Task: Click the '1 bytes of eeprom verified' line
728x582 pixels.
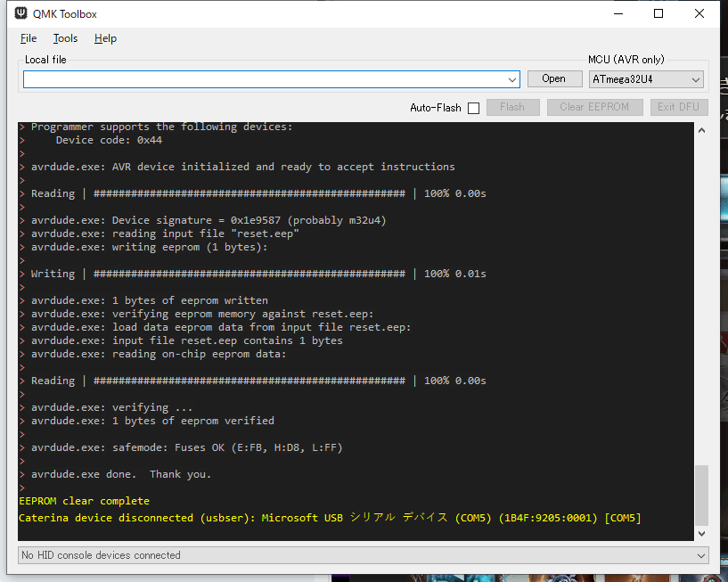Action: [152, 421]
